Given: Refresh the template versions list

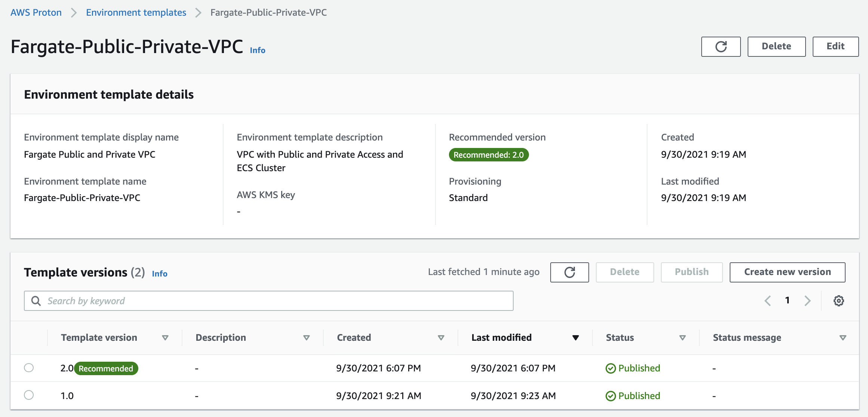Looking at the screenshot, I should tap(569, 272).
